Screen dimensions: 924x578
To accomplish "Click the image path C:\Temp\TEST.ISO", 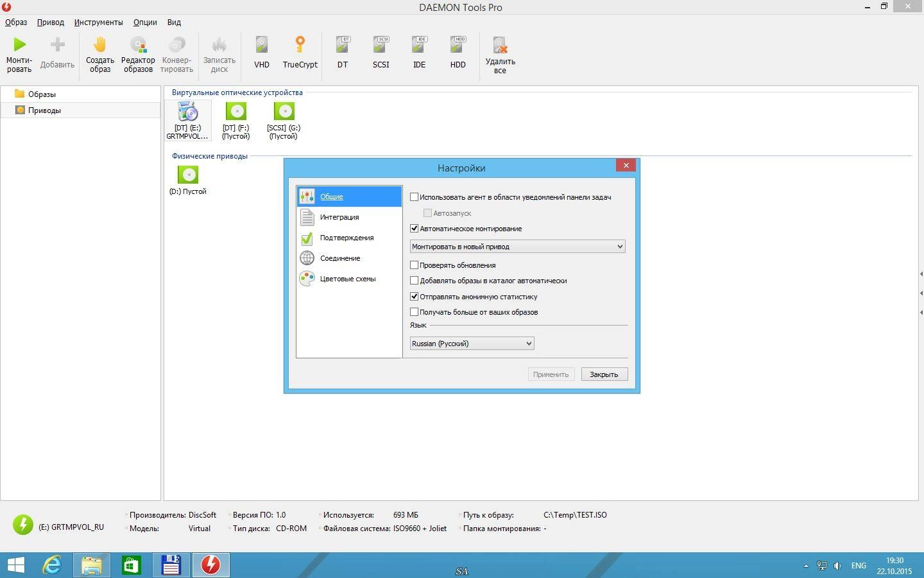I will click(x=575, y=515).
